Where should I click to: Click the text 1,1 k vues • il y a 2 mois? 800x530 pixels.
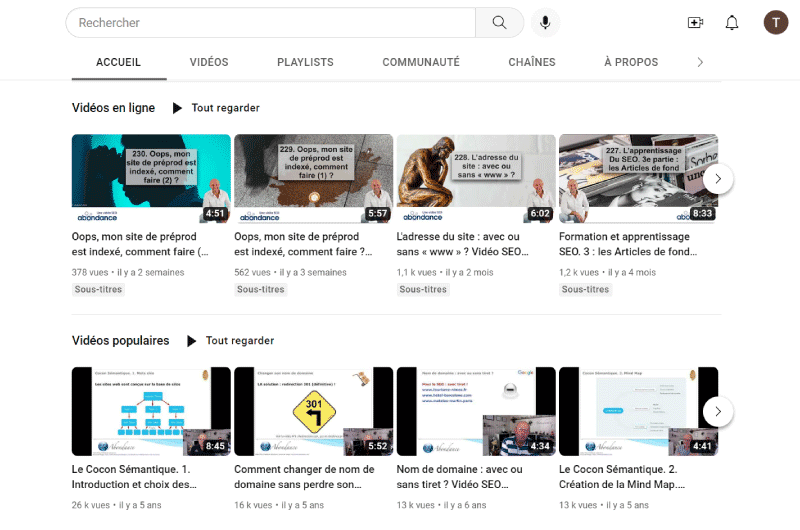(x=445, y=272)
